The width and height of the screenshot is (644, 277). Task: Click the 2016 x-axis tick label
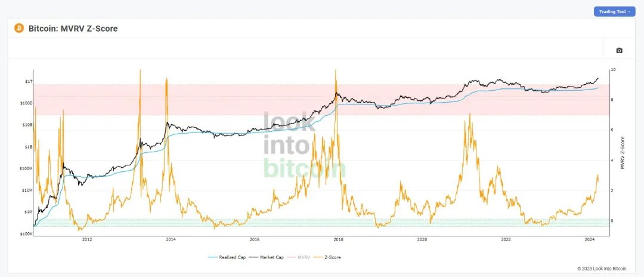[x=255, y=239]
